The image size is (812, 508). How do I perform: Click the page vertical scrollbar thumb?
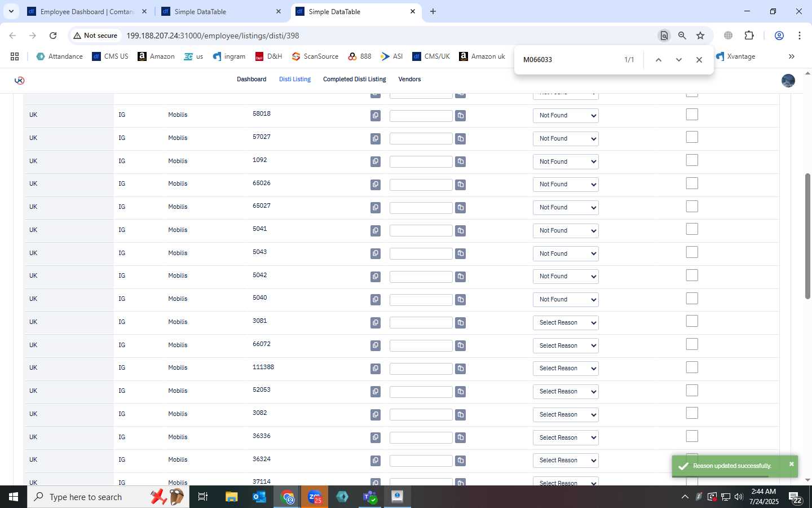[807, 236]
